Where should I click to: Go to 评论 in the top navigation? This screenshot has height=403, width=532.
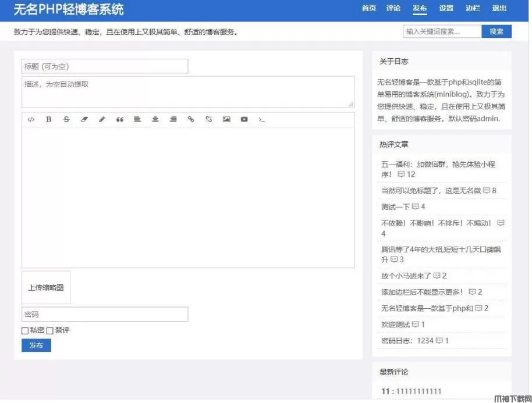pyautogui.click(x=393, y=8)
